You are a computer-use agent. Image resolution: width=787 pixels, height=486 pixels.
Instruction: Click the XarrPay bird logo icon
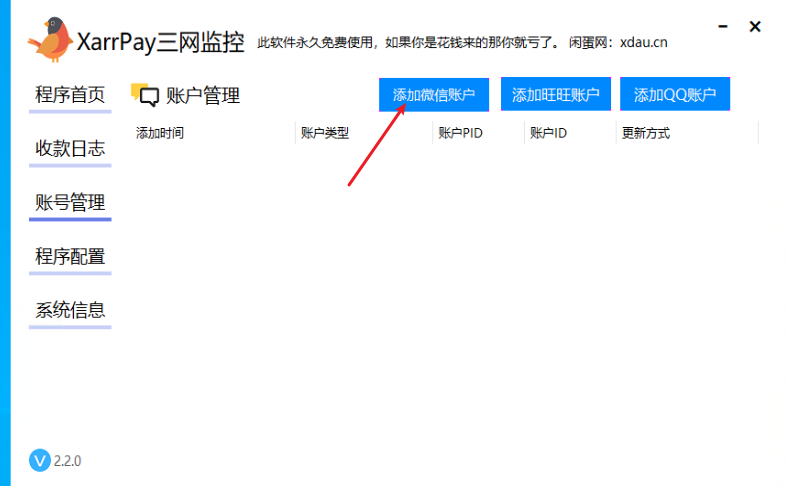click(x=50, y=38)
